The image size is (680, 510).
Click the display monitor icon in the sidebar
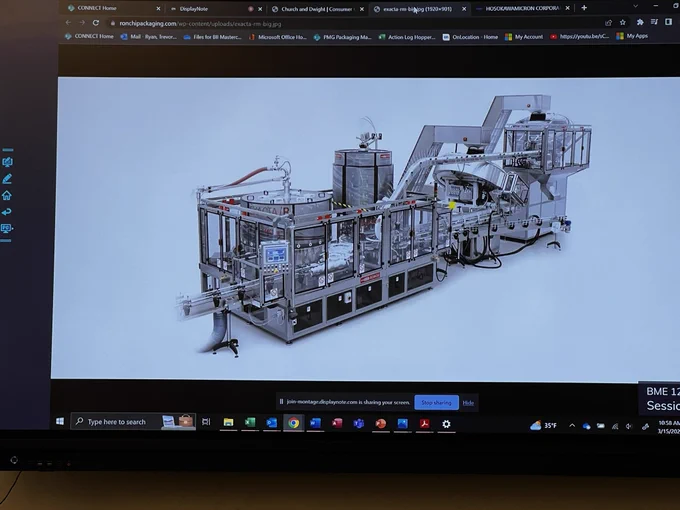tap(7, 228)
